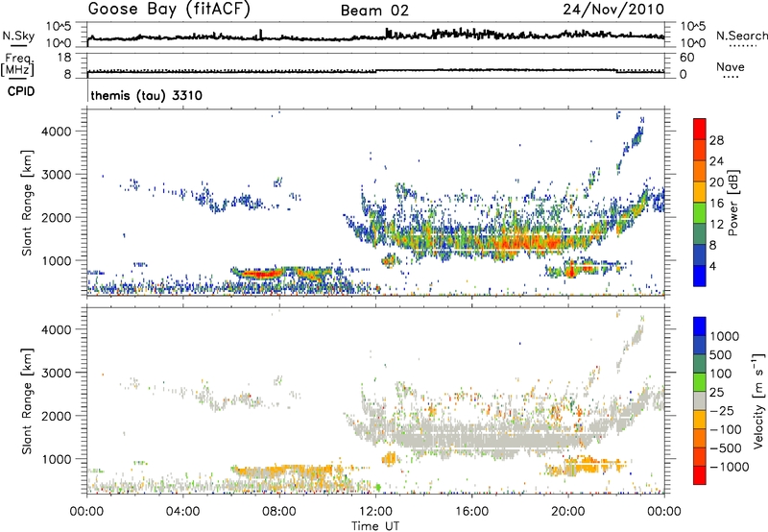Click the "24" value on the Power colorbar

716,161
